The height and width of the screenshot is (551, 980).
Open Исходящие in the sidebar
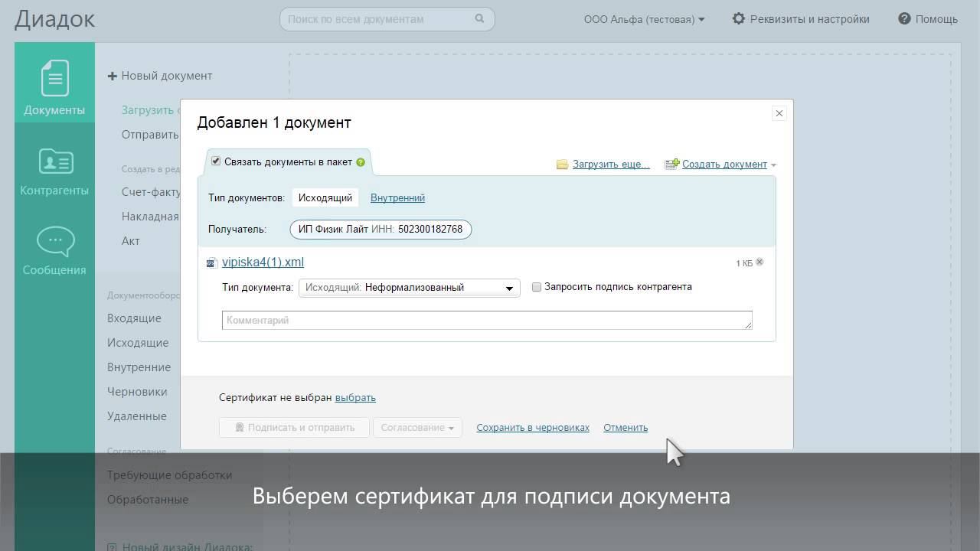pyautogui.click(x=138, y=343)
